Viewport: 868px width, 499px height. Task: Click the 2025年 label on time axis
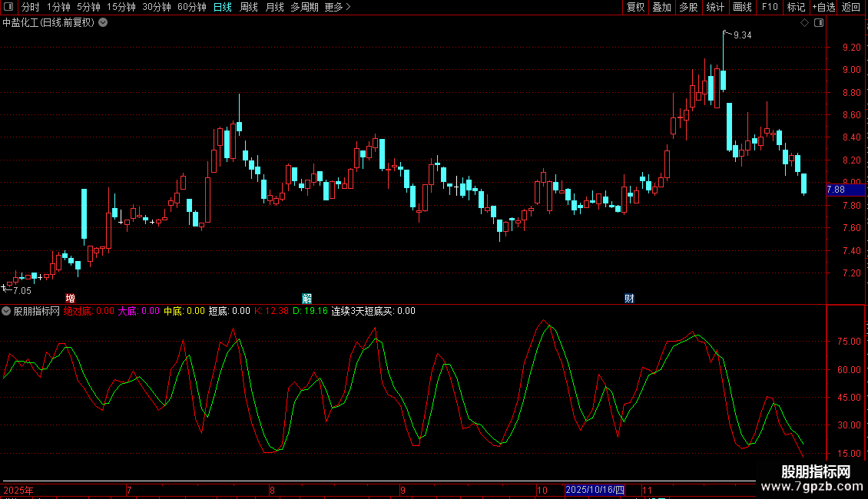(x=18, y=490)
